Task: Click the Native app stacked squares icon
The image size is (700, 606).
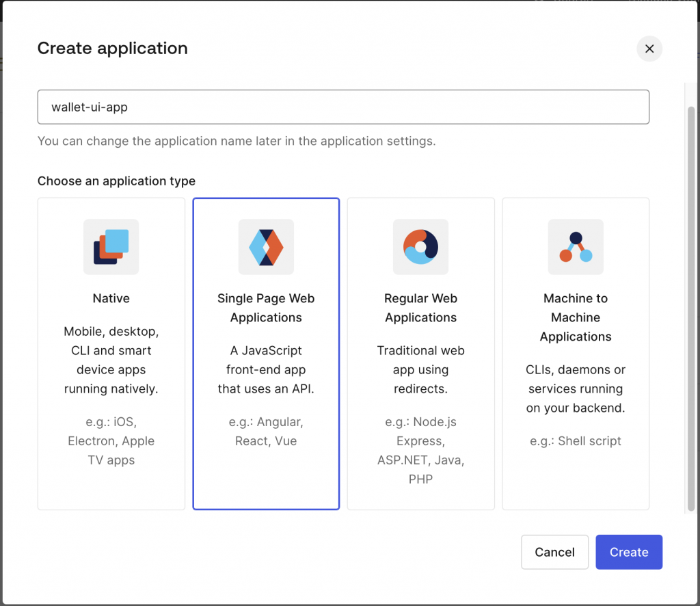Action: coord(111,247)
